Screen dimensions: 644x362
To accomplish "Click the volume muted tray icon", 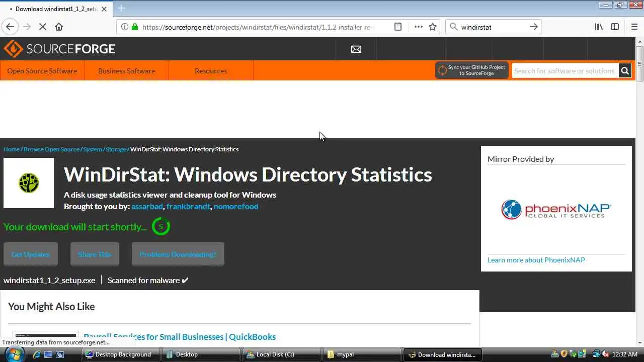I will coord(605,354).
